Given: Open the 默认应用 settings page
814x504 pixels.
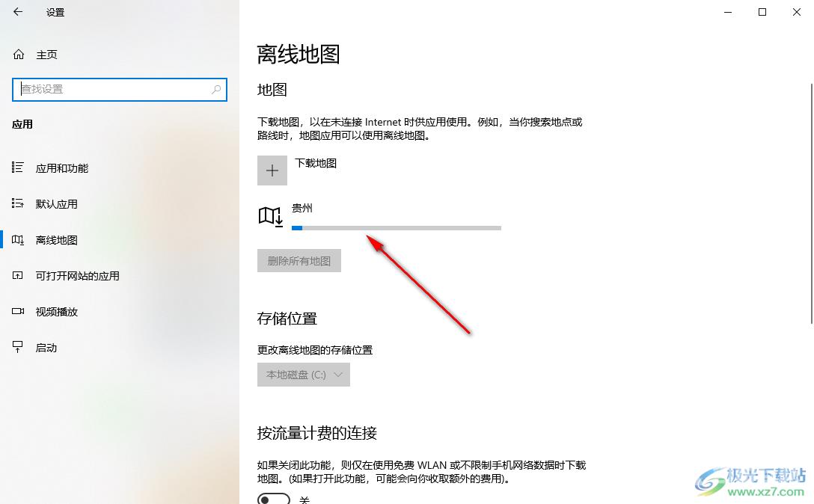Looking at the screenshot, I should tap(56, 204).
